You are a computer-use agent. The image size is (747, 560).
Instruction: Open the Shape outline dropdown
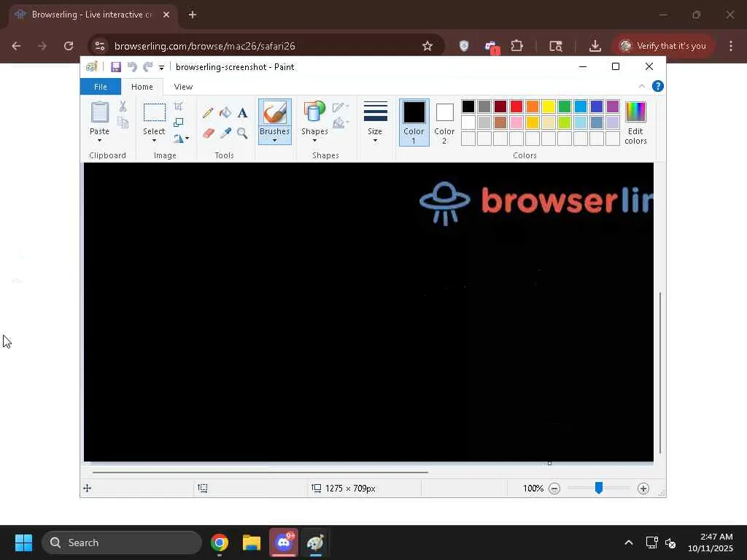point(341,107)
